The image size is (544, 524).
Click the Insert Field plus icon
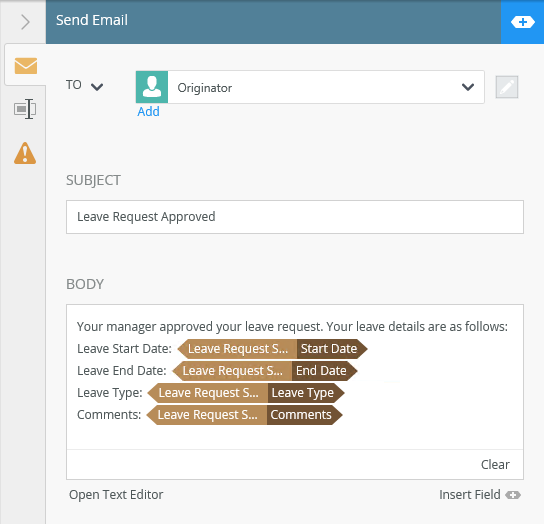coord(513,495)
